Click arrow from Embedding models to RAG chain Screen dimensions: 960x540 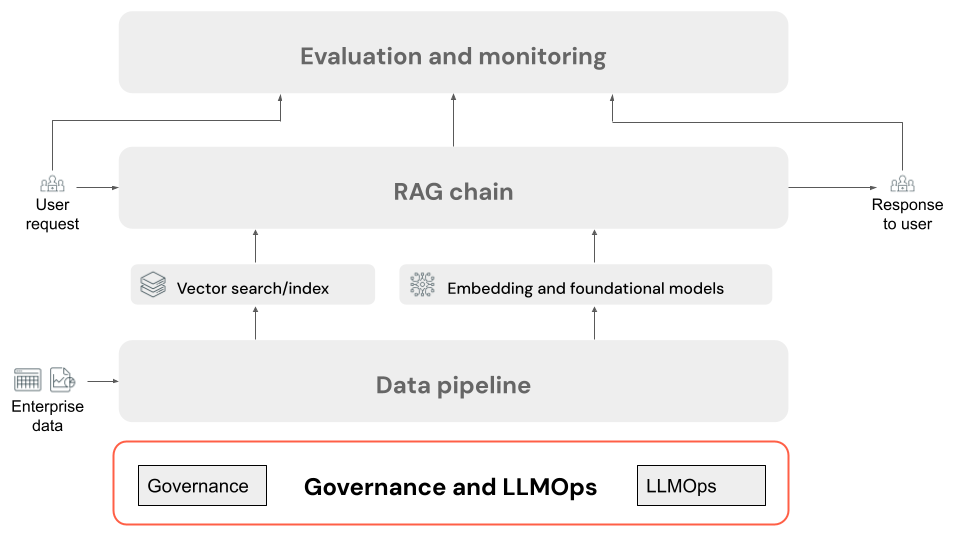595,246
